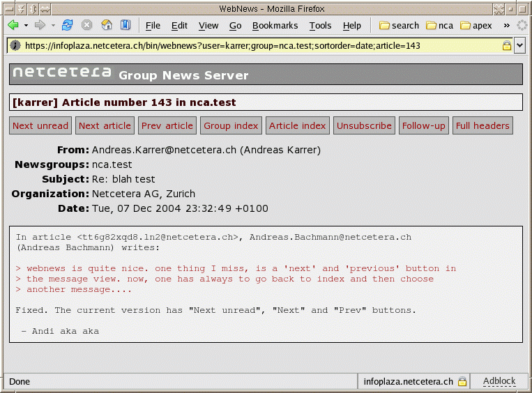This screenshot has height=393, width=532.
Task: Click the Next article button
Action: point(105,126)
